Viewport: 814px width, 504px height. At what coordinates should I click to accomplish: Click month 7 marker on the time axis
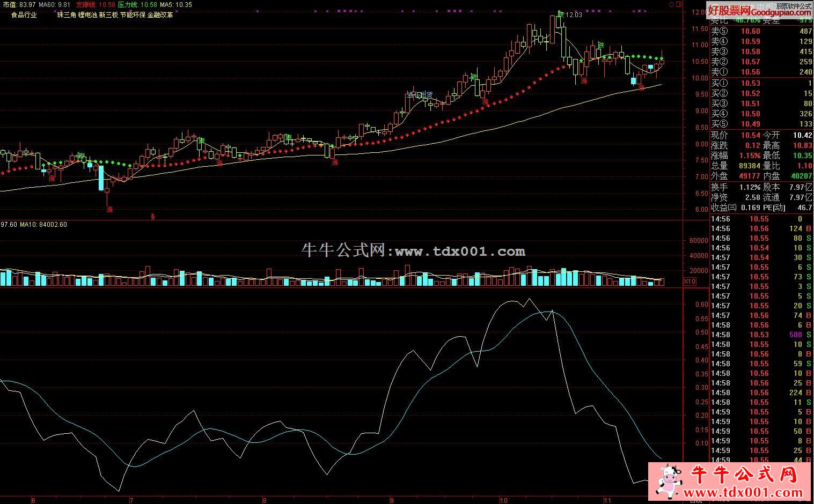coord(131,500)
